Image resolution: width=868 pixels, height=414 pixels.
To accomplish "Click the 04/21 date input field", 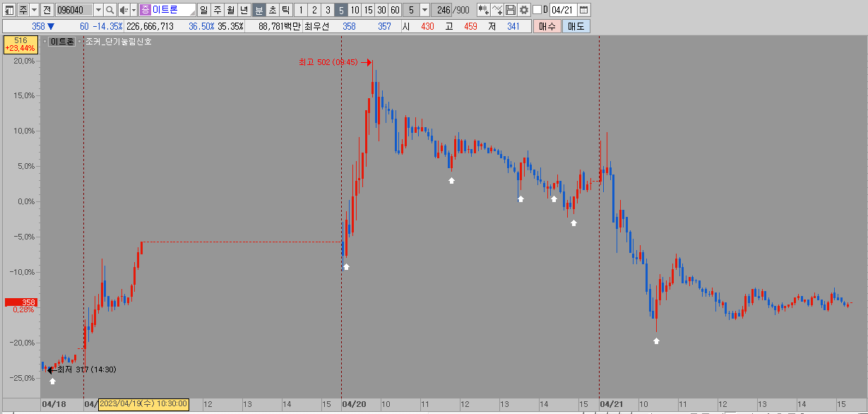I will point(564,10).
